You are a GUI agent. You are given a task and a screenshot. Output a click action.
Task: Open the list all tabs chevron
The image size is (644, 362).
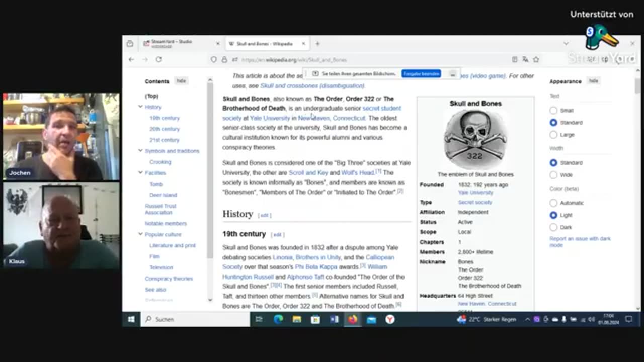566,44
